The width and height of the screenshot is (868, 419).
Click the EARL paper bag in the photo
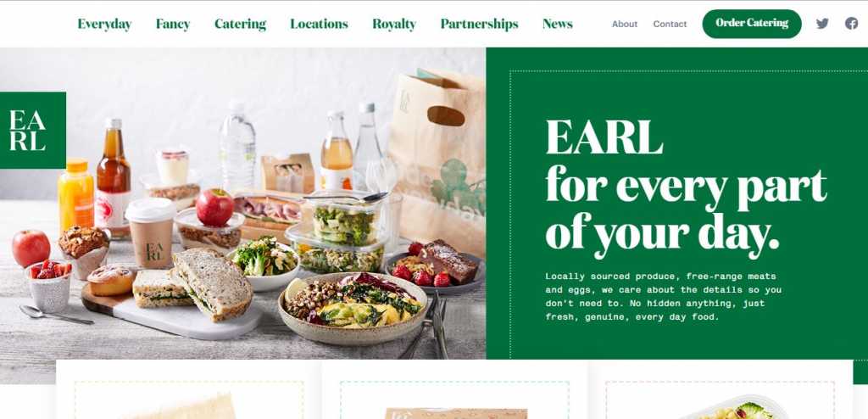437,160
